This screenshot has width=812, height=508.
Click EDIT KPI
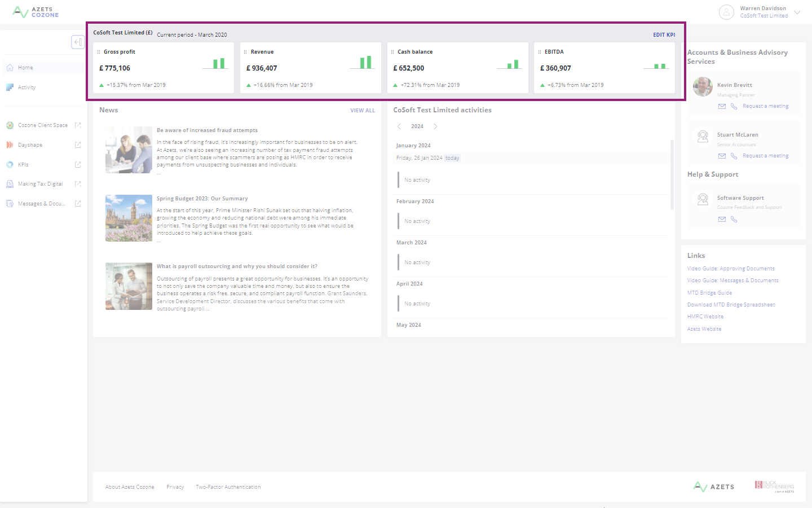(x=664, y=34)
